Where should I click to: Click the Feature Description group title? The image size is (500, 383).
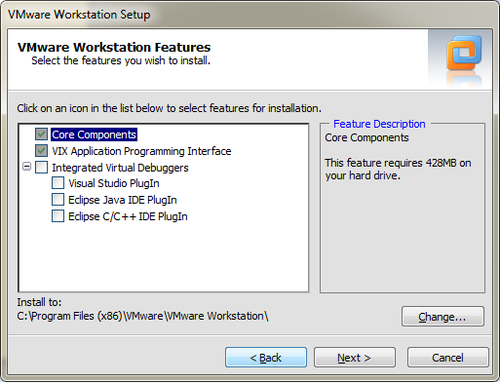(x=379, y=124)
